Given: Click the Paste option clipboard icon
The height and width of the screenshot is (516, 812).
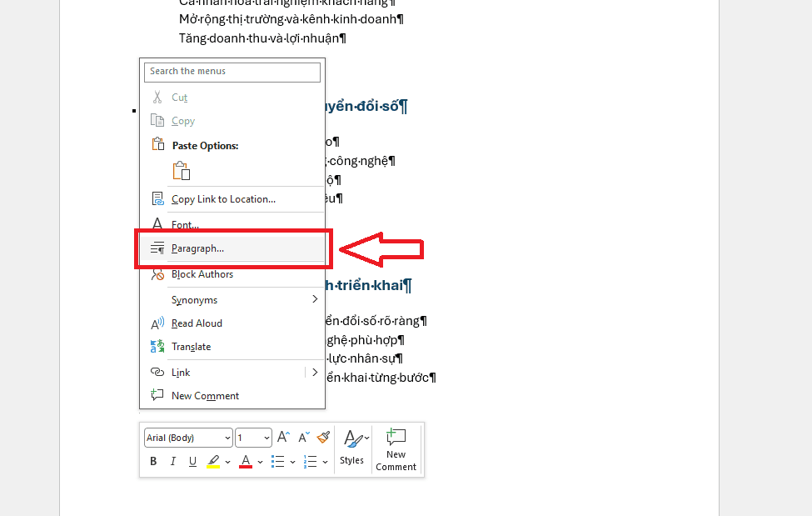Looking at the screenshot, I should (x=182, y=171).
